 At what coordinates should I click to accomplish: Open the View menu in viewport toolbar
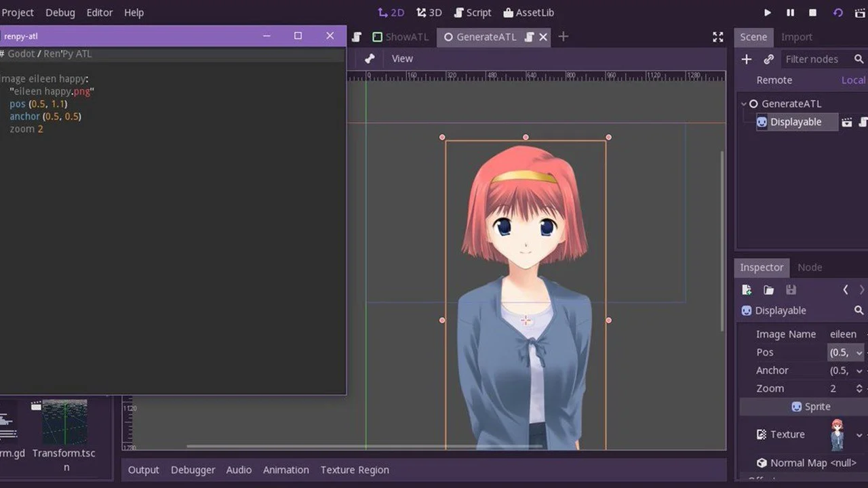point(402,58)
